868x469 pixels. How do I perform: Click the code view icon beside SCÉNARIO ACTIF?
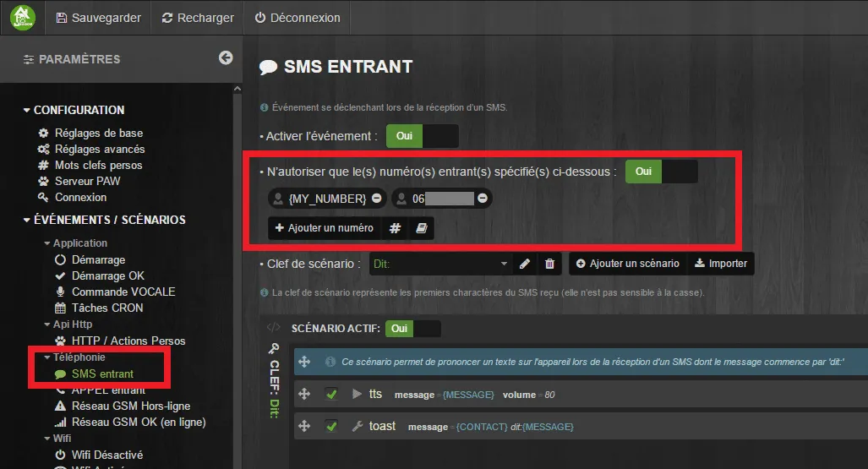[274, 328]
